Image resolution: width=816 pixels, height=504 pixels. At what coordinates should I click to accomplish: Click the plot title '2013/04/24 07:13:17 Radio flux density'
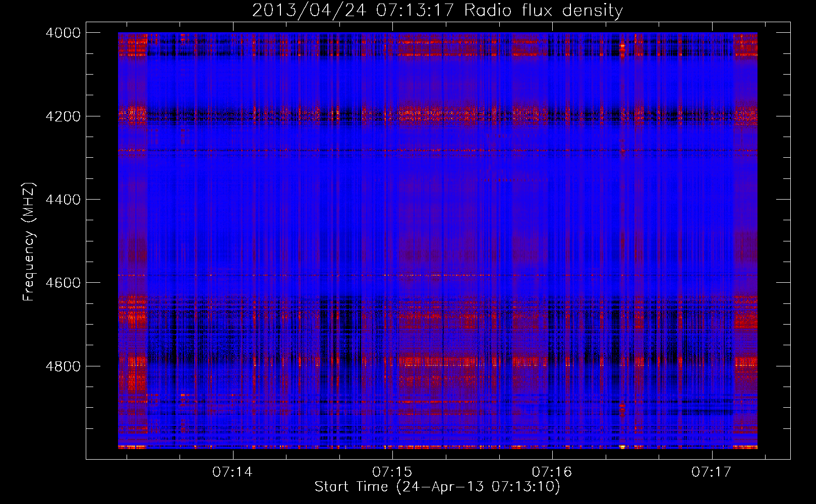click(437, 11)
